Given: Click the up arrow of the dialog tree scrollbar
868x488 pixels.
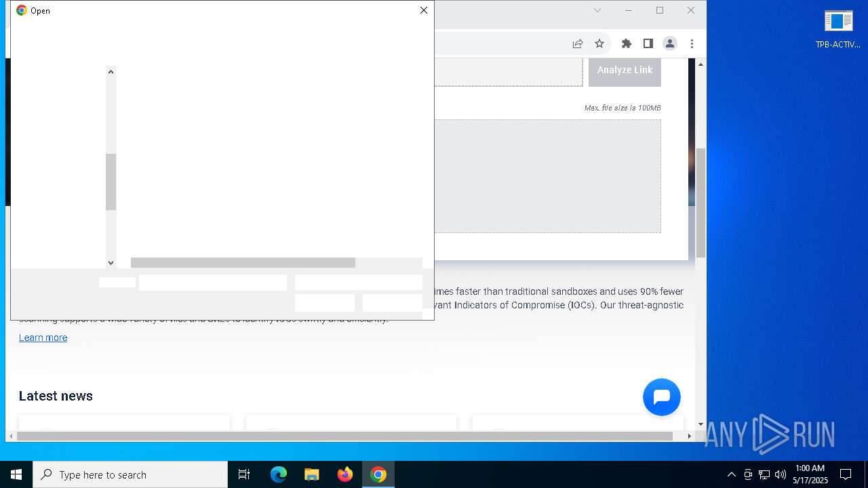Looking at the screenshot, I should point(111,71).
